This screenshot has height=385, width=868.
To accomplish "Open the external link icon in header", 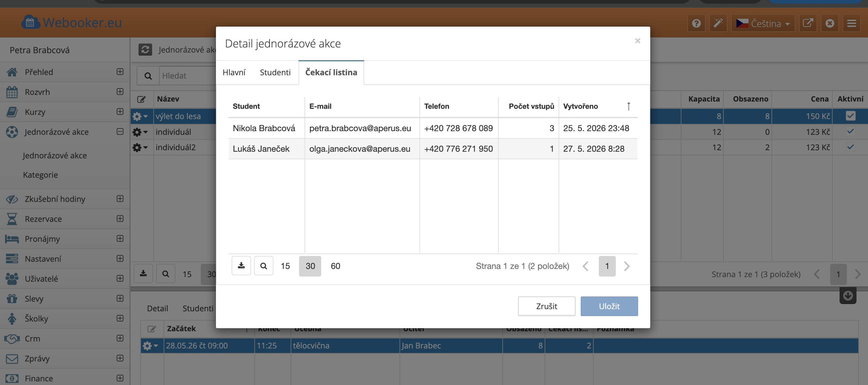I will click(808, 23).
